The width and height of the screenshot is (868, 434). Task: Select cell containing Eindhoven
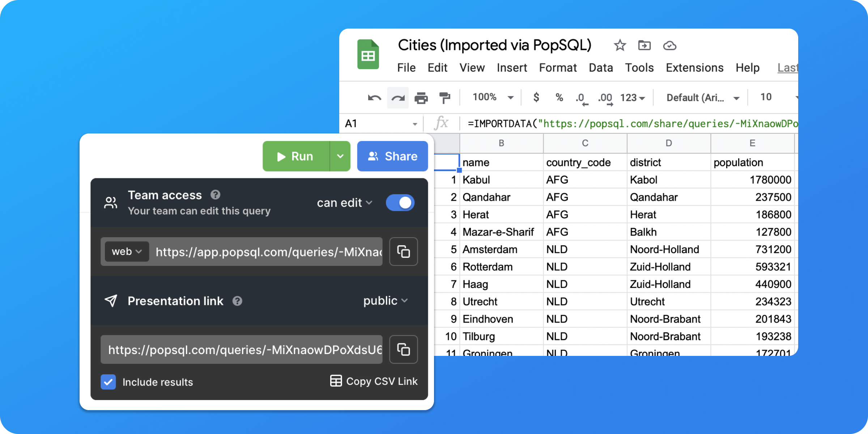tap(501, 319)
